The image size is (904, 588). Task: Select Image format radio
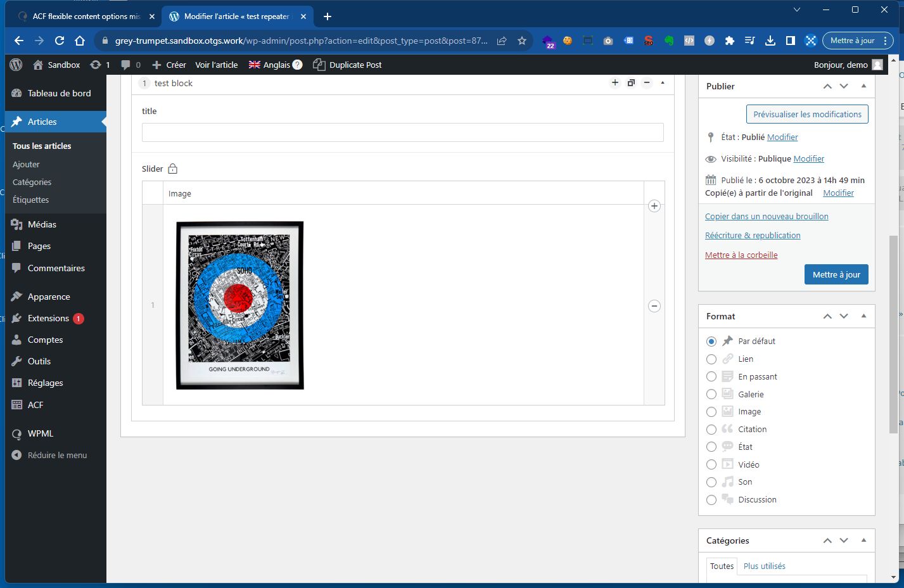(x=711, y=412)
